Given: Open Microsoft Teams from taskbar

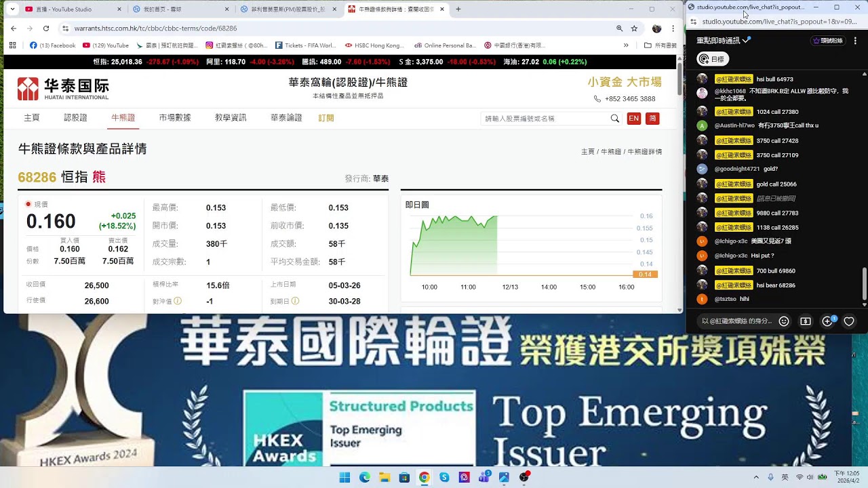Looking at the screenshot, I should [484, 477].
